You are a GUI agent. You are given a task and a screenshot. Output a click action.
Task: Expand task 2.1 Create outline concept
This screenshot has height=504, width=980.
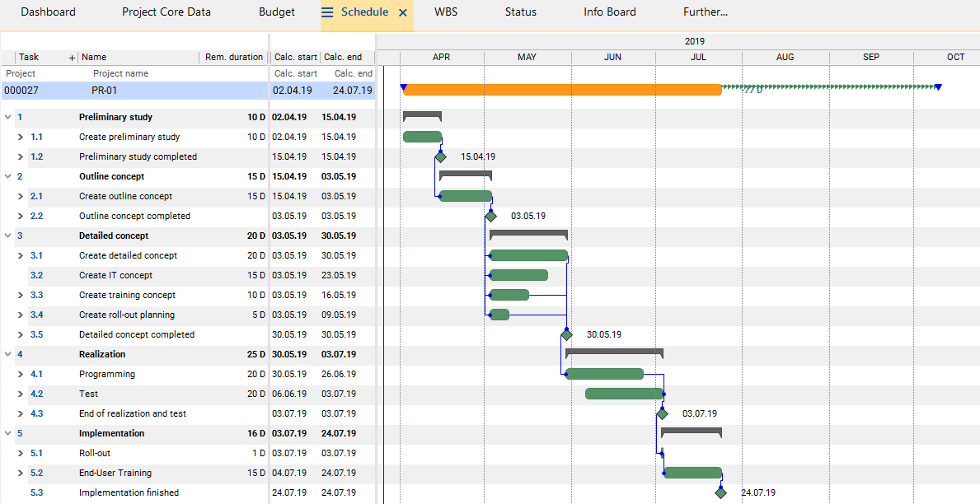(x=21, y=196)
